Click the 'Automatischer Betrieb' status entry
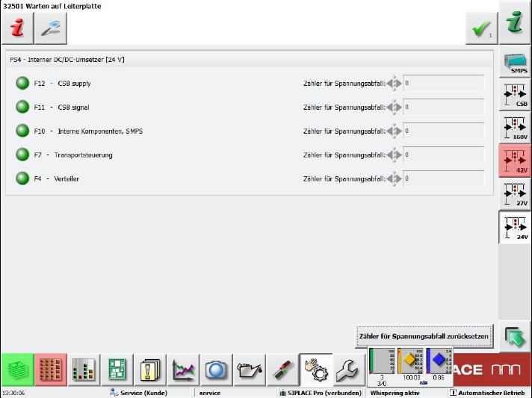532x398 pixels. [488, 393]
